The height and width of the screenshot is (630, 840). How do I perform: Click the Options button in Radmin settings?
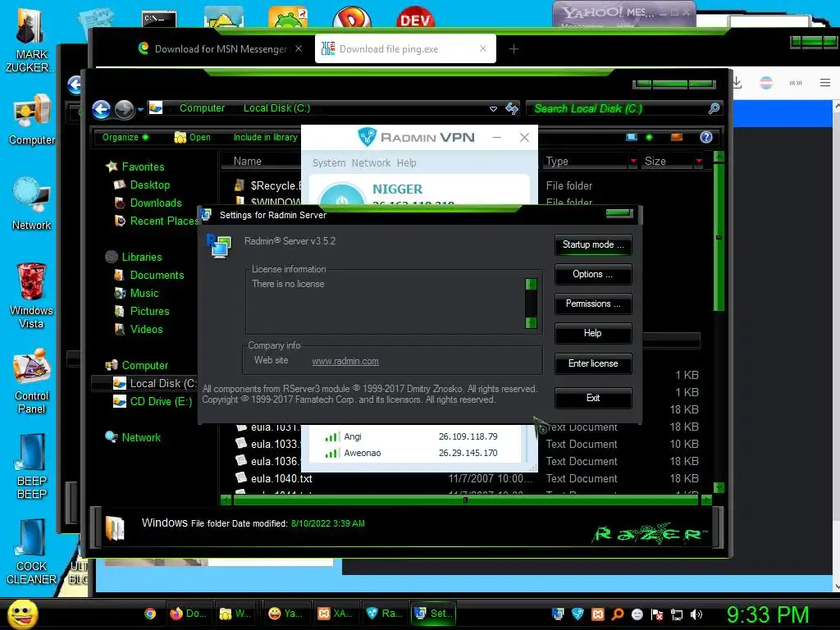(x=593, y=274)
